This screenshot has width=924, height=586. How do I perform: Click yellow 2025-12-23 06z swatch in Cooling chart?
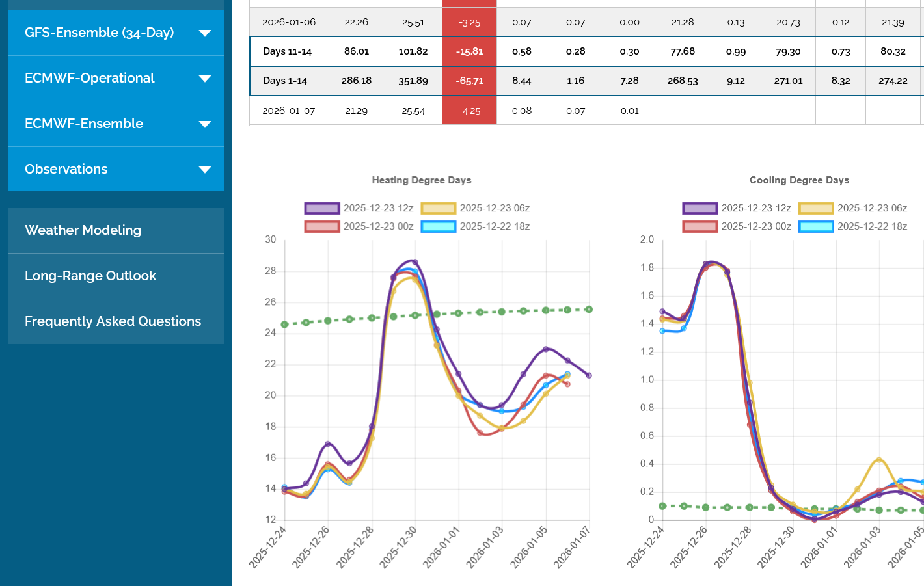pos(816,208)
